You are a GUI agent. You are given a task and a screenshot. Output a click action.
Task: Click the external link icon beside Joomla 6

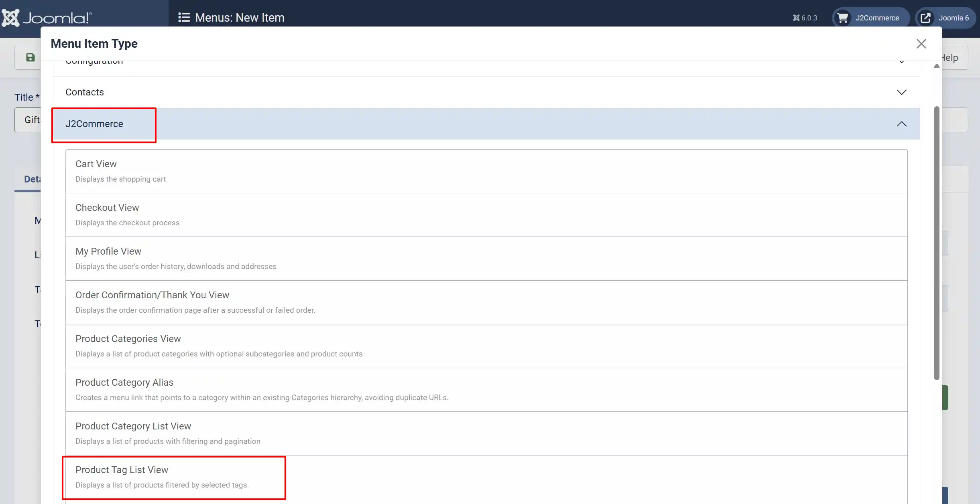925,18
